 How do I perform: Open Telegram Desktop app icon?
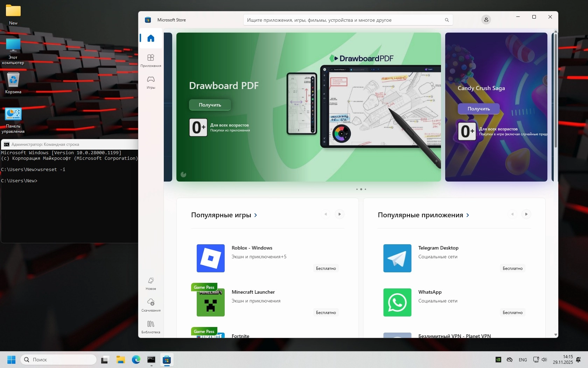(397, 258)
